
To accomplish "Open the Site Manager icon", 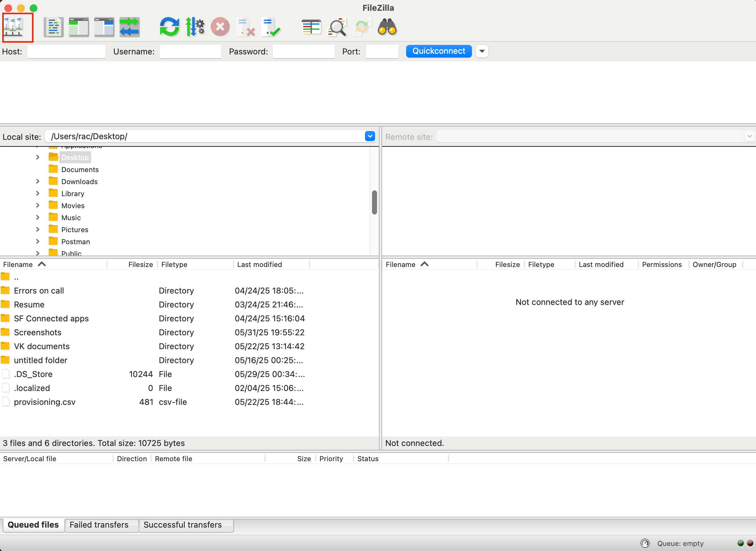I will [x=13, y=27].
